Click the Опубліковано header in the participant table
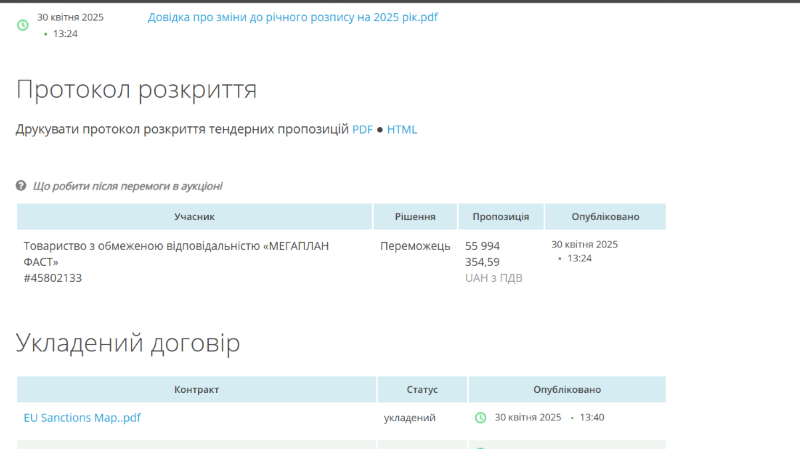The height and width of the screenshot is (449, 800). pos(605,217)
